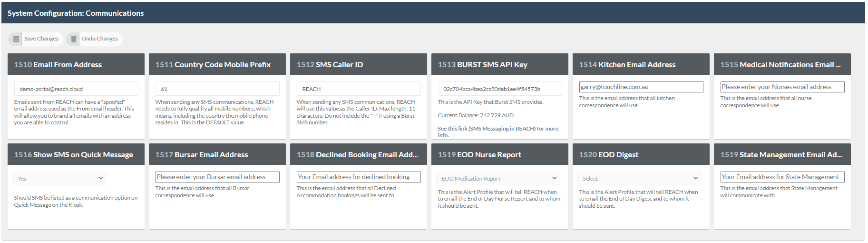The width and height of the screenshot is (868, 243).
Task: Click the End of Day Nurse Report description
Action: coord(499,199)
